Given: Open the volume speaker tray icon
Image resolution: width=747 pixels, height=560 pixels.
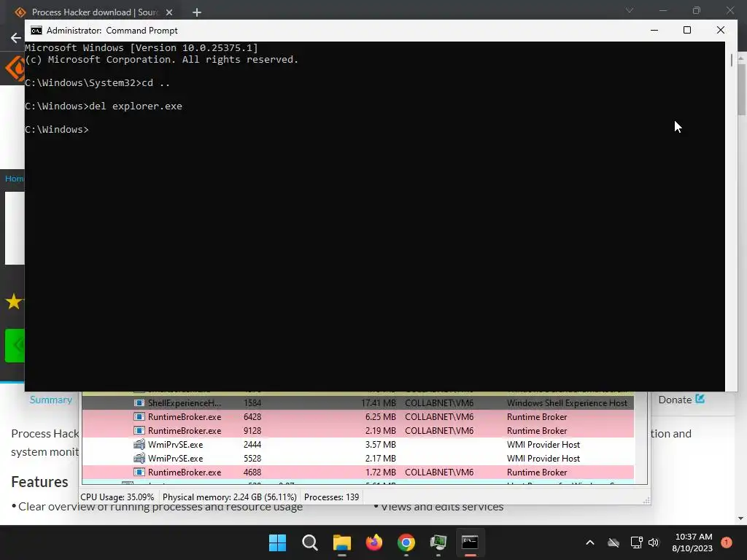Looking at the screenshot, I should [x=654, y=542].
